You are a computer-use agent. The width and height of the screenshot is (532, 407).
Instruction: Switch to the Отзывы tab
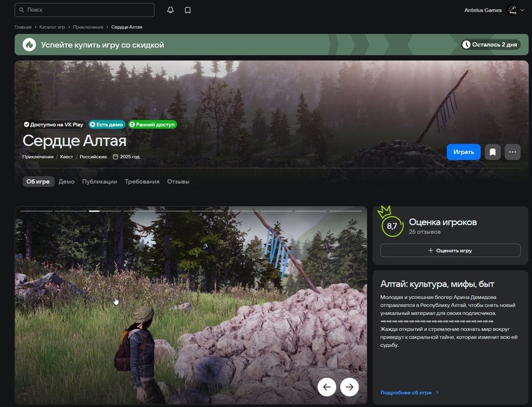[178, 181]
